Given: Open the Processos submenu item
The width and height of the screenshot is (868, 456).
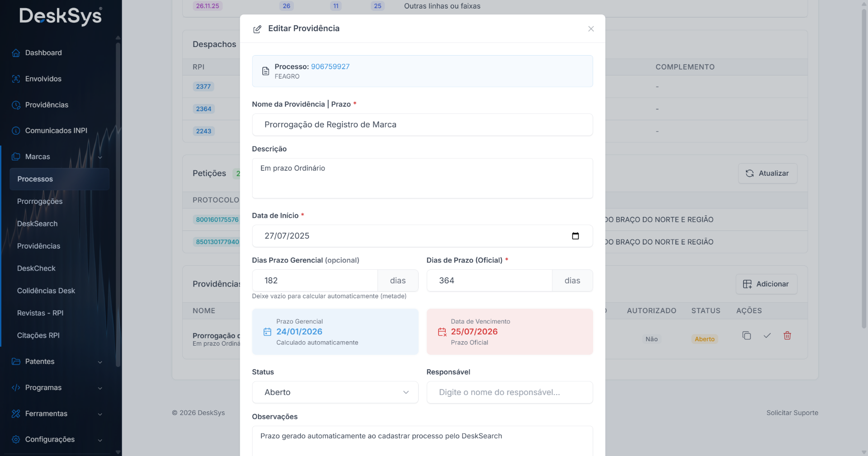Looking at the screenshot, I should (x=59, y=179).
